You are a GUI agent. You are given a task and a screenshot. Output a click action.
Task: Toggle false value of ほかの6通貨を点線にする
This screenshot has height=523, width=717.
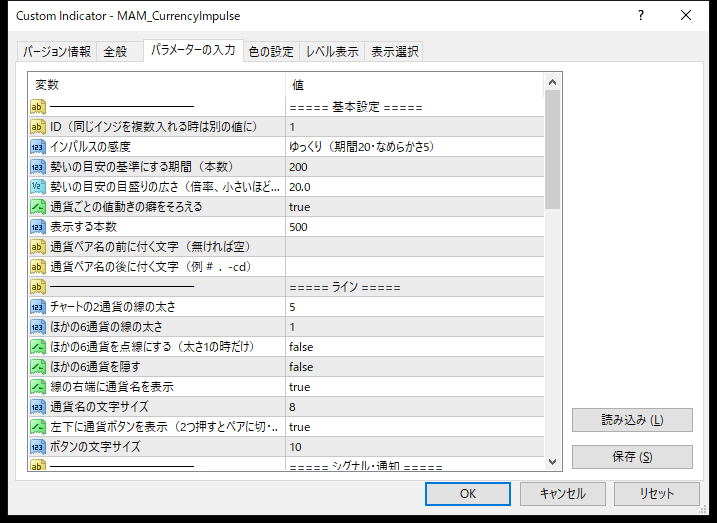(415, 347)
